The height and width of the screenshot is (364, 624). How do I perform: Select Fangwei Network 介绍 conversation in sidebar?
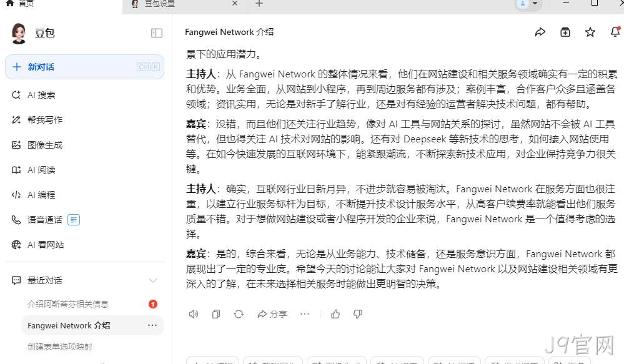[92, 325]
